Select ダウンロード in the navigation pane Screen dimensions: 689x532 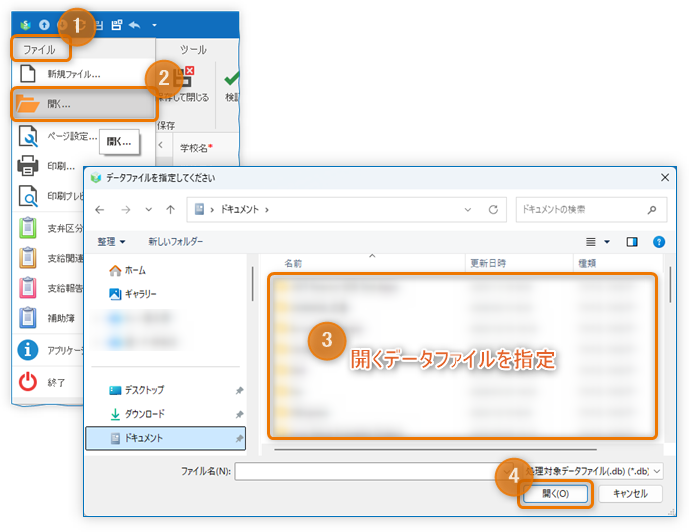pyautogui.click(x=137, y=414)
